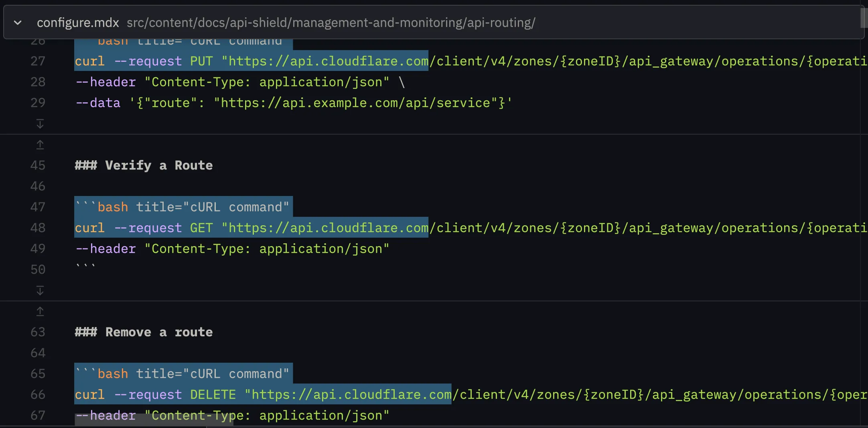Select line number 46
Viewport: 868px width, 428px height.
[38, 186]
